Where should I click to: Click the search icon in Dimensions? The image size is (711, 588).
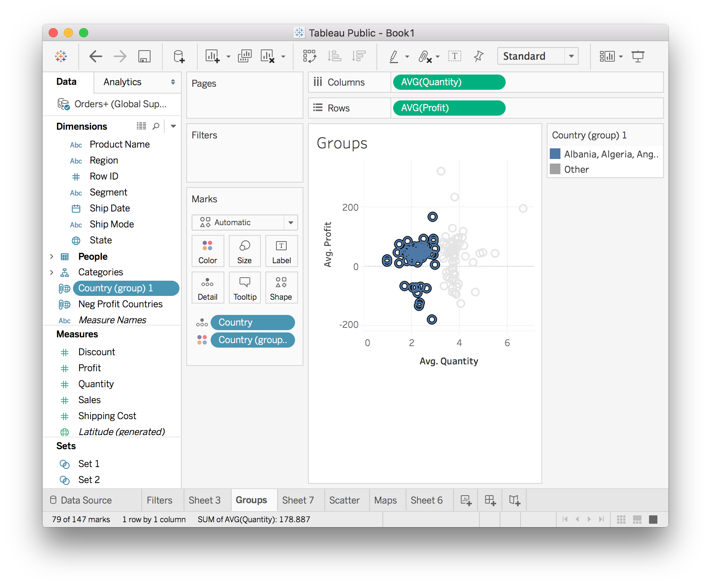click(x=156, y=126)
